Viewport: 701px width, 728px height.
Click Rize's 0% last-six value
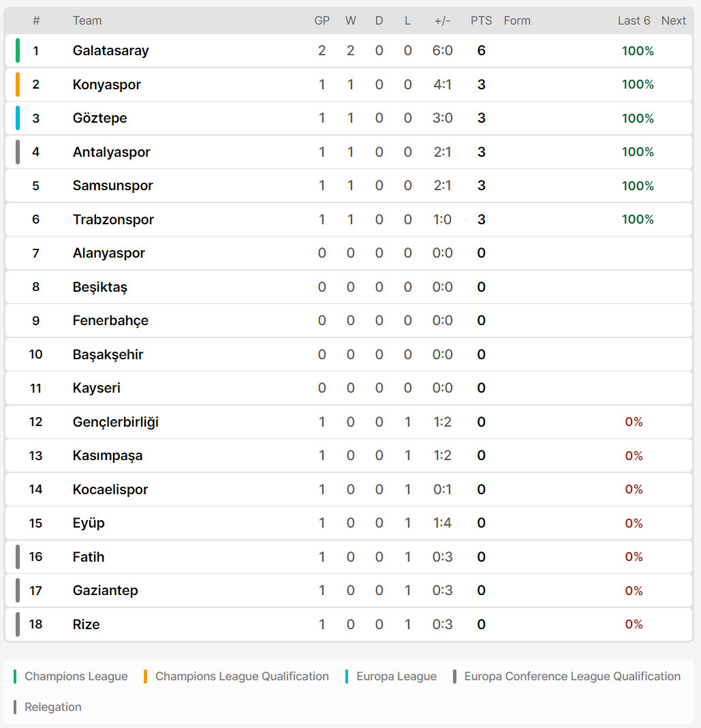pyautogui.click(x=634, y=624)
